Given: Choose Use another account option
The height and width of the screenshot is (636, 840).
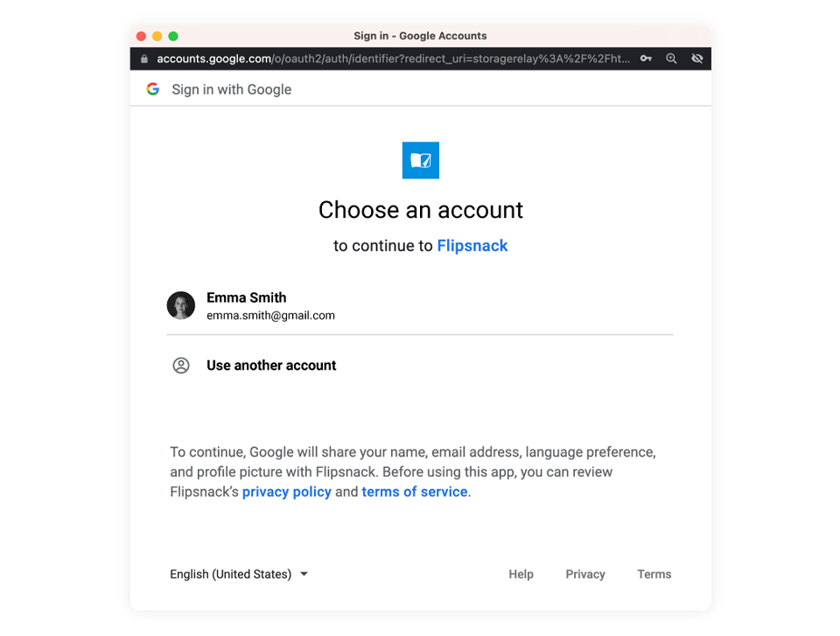Looking at the screenshot, I should pos(271,366).
